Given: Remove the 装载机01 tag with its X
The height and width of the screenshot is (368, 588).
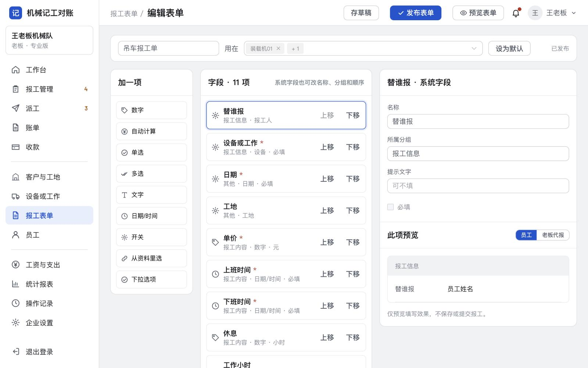Looking at the screenshot, I should click(x=278, y=48).
